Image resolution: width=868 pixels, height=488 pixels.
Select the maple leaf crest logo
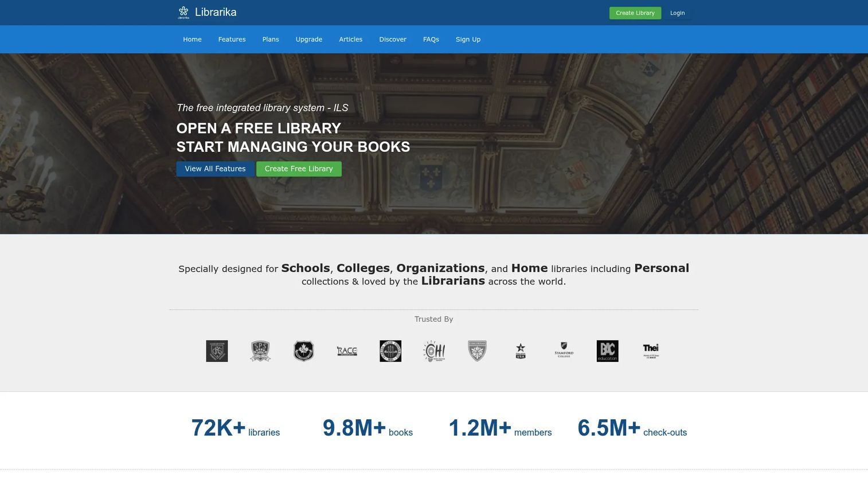pyautogui.click(x=304, y=351)
